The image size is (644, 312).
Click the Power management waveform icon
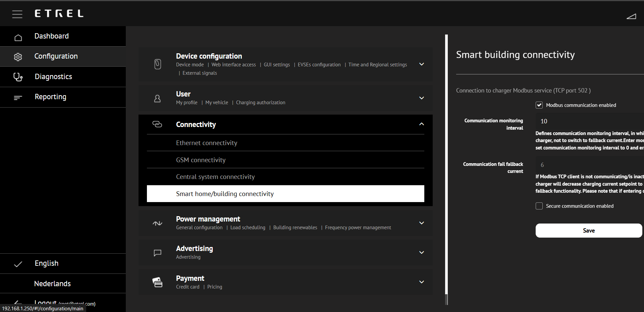157,223
